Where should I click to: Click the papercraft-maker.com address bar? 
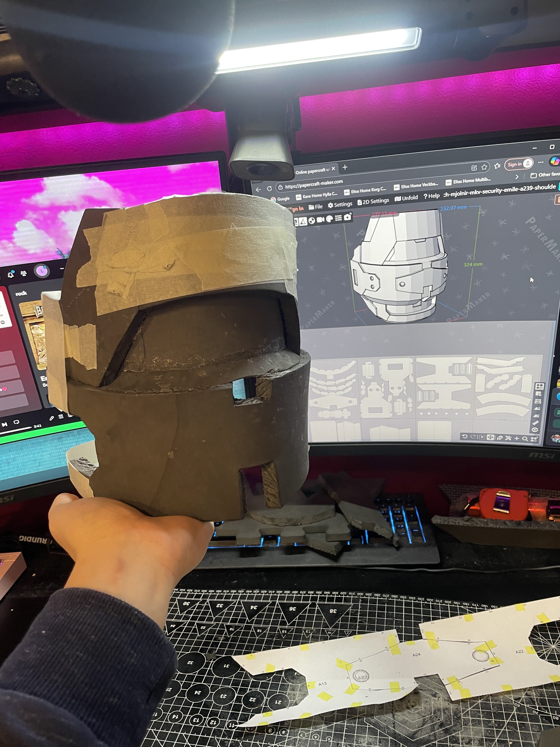click(314, 184)
